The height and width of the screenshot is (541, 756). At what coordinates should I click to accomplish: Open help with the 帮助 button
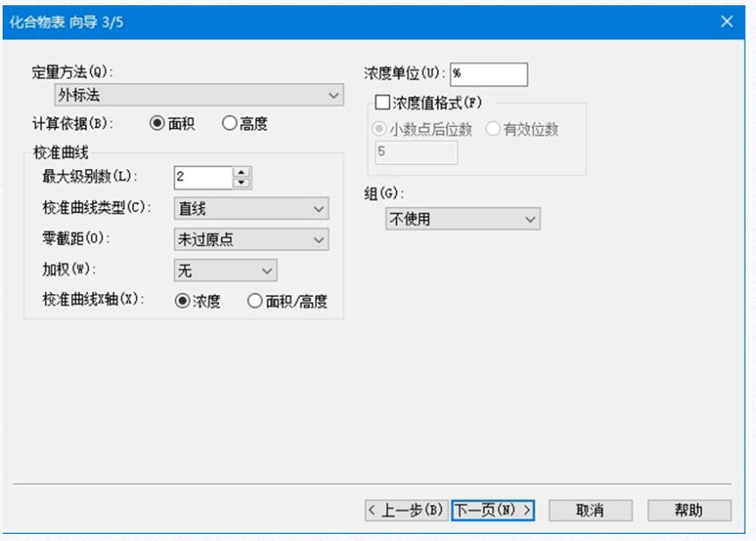pyautogui.click(x=689, y=510)
